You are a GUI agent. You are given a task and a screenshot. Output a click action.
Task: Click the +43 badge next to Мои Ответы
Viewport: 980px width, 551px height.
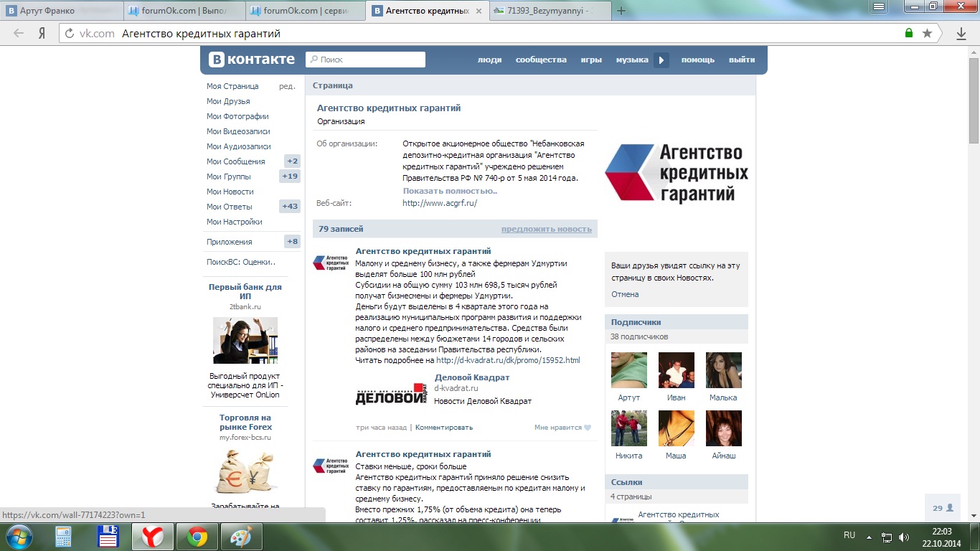pos(290,207)
